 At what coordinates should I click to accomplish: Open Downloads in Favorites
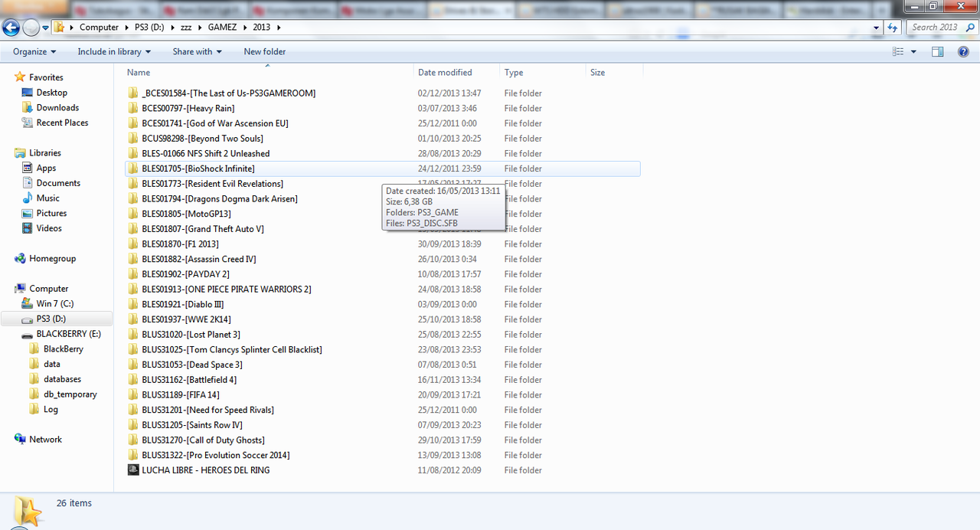click(57, 108)
